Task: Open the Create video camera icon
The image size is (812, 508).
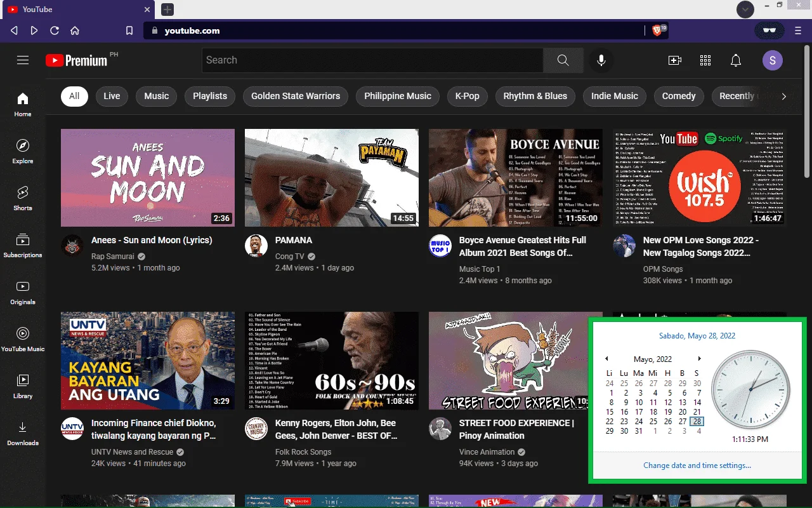Action: coord(675,60)
